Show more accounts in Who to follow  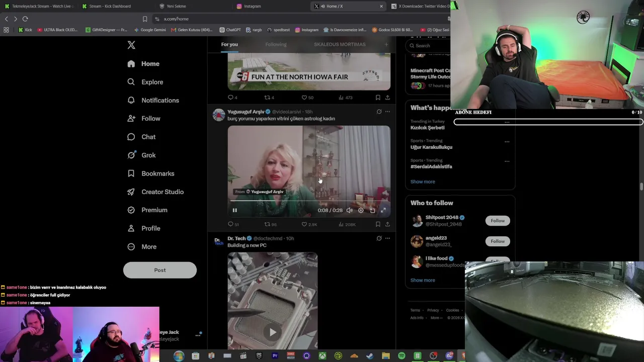point(423,280)
